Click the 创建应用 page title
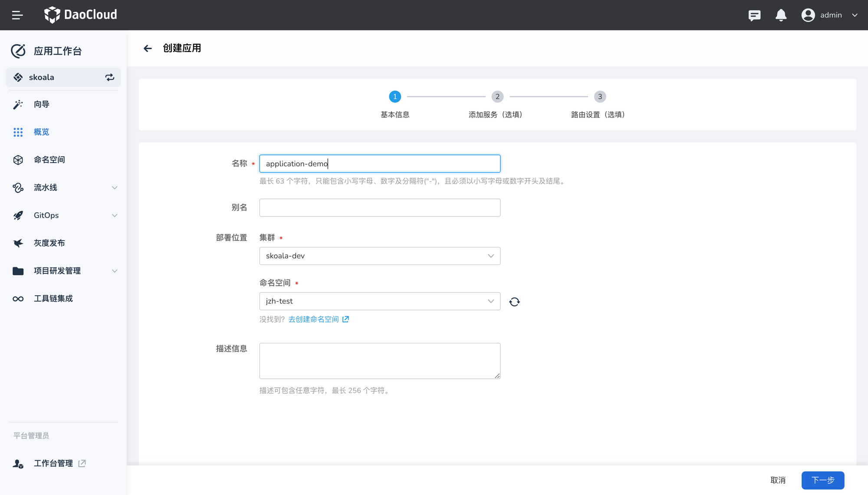 coord(182,48)
